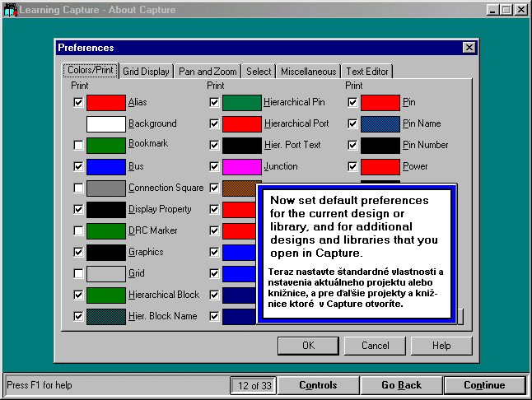Switch to the Text Editor tab
Image resolution: width=532 pixels, height=400 pixels.
367,72
